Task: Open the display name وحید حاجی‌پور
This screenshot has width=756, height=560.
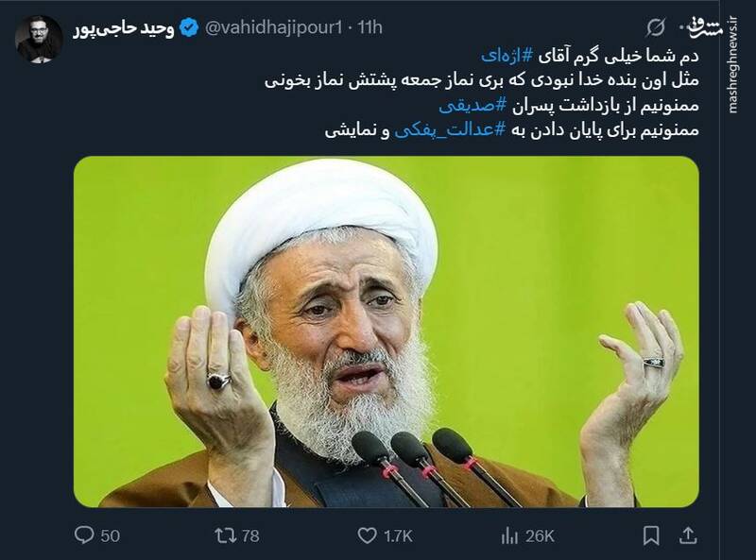Action: pos(124,28)
